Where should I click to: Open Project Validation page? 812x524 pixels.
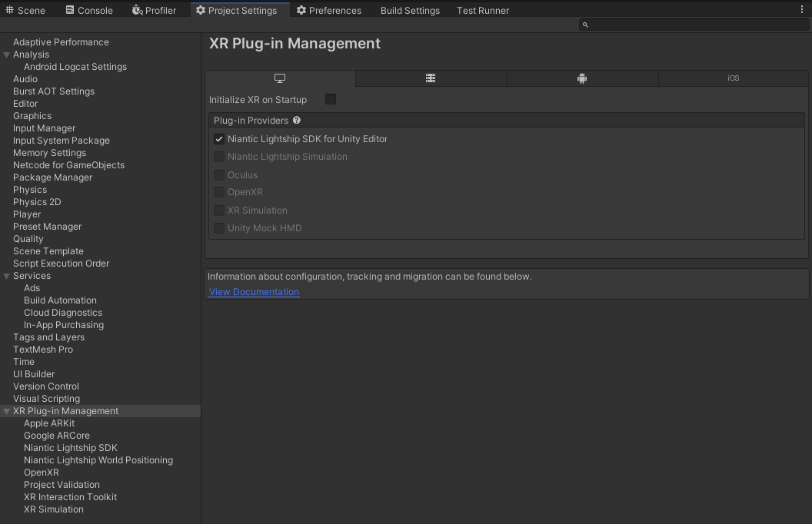coord(62,485)
